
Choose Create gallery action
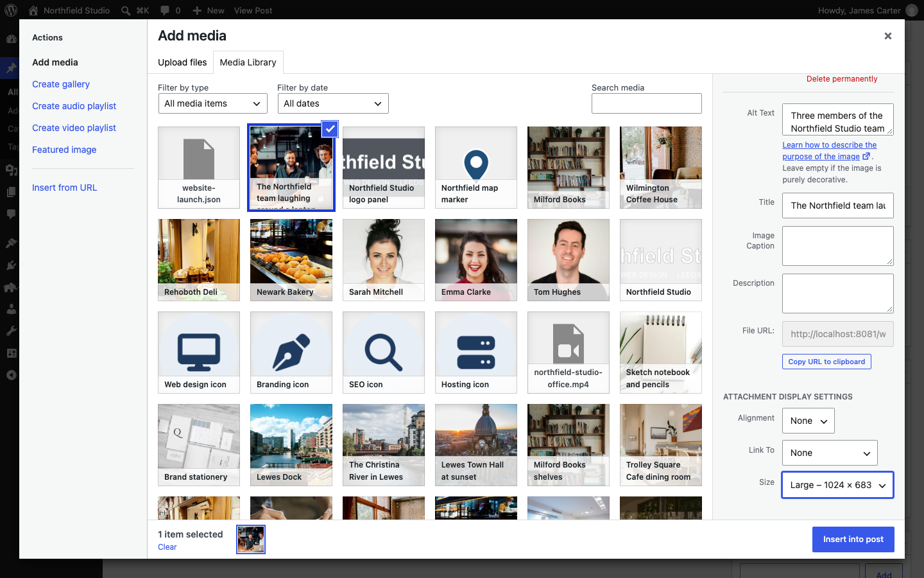(x=61, y=84)
